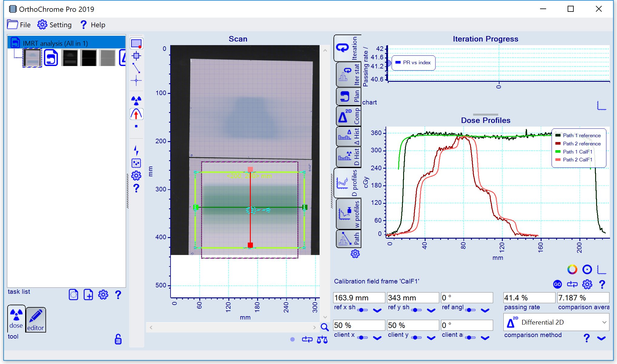Expand the client x chevron
This screenshot has width=617, height=364.
click(x=377, y=338)
